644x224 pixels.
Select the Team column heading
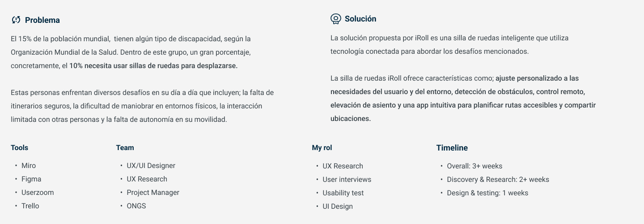click(125, 147)
